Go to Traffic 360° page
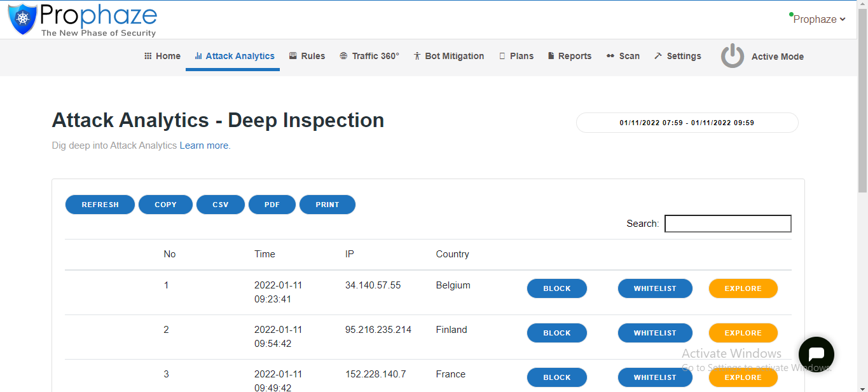This screenshot has width=868, height=392. click(x=369, y=56)
